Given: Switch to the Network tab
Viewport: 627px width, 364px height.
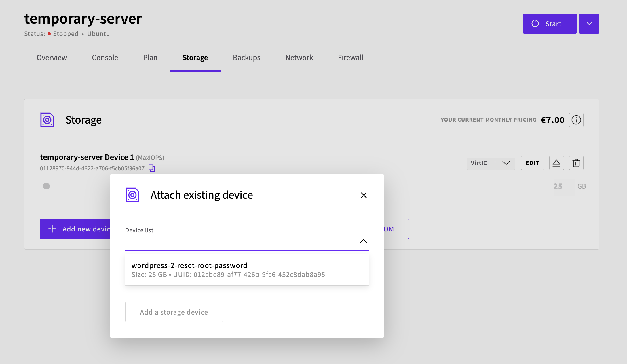Looking at the screenshot, I should coord(299,58).
